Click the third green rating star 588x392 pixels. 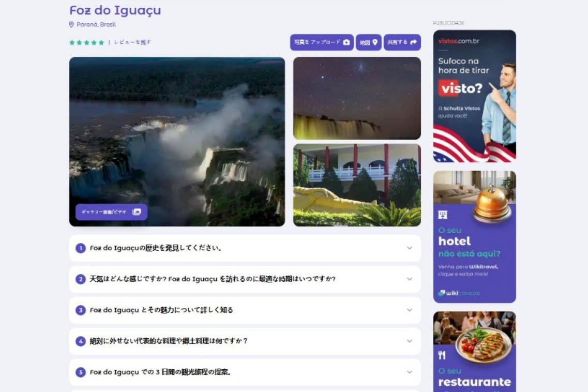(87, 42)
